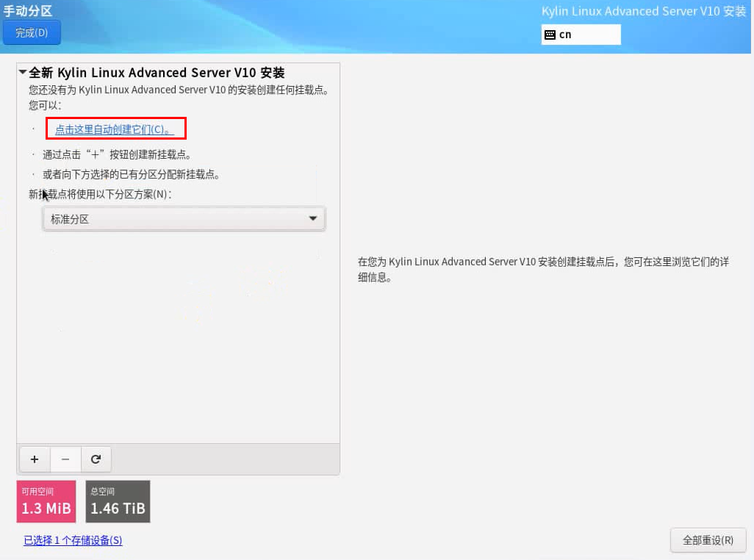Click the 总空间 1.46 TiB indicator
Viewport: 754px width, 560px height.
tap(118, 501)
